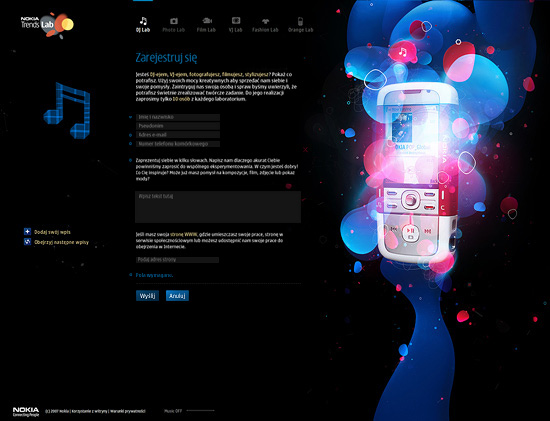The width and height of the screenshot is (550, 421).
Task: Adjust the music volume slider line
Action: click(200, 410)
